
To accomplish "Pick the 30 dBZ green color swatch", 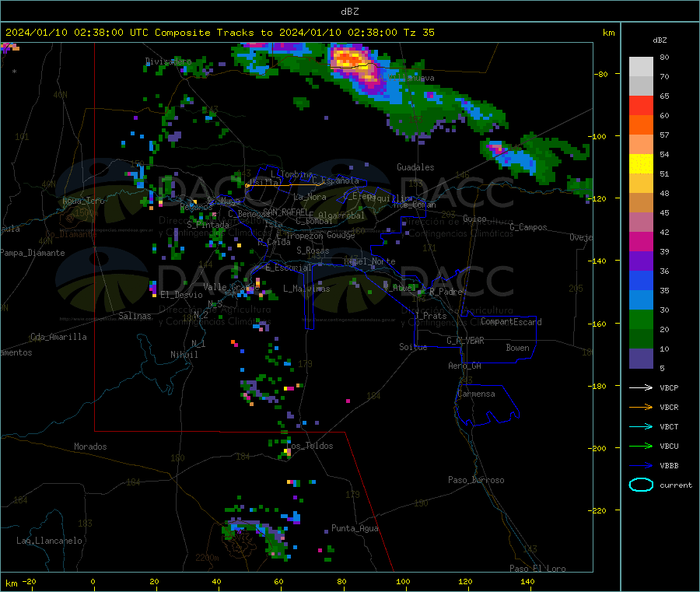I will point(641,320).
